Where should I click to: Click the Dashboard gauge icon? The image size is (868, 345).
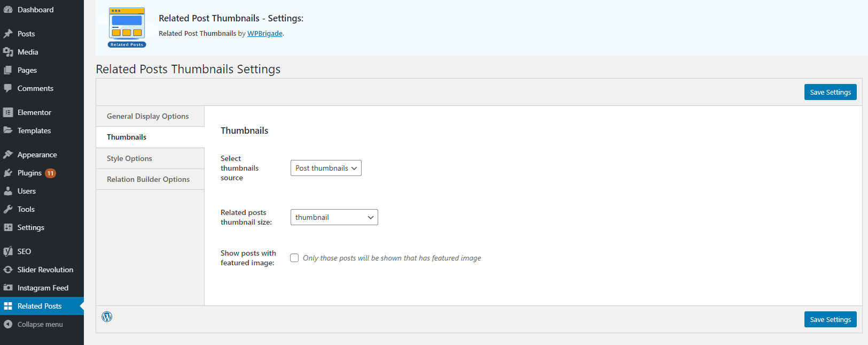coord(8,10)
